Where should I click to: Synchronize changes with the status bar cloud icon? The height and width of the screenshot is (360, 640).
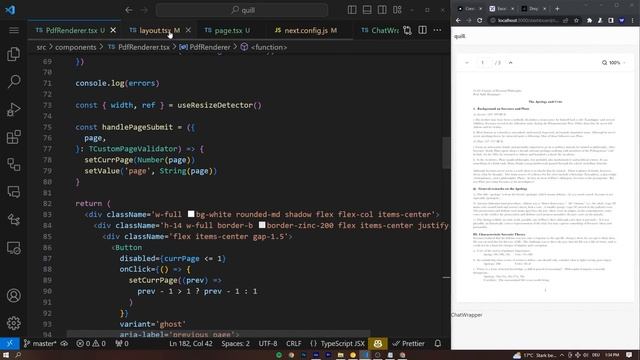[x=64, y=344]
